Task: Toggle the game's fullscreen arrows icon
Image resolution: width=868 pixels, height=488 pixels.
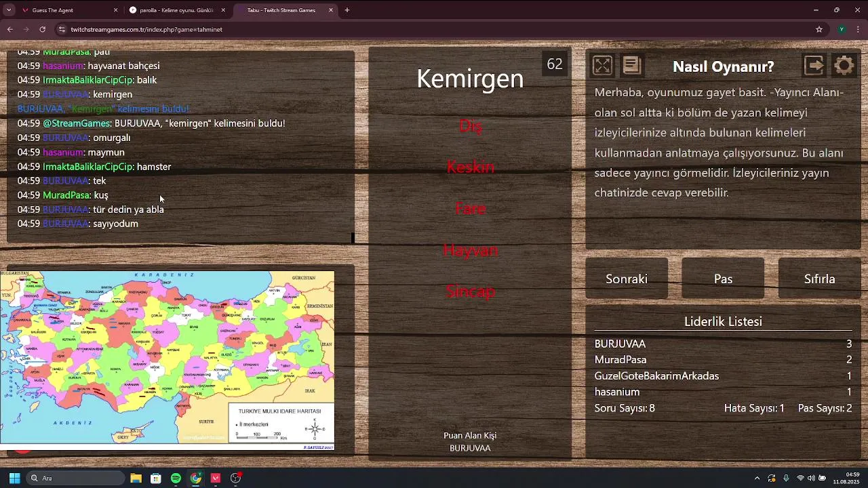Action: (x=602, y=65)
